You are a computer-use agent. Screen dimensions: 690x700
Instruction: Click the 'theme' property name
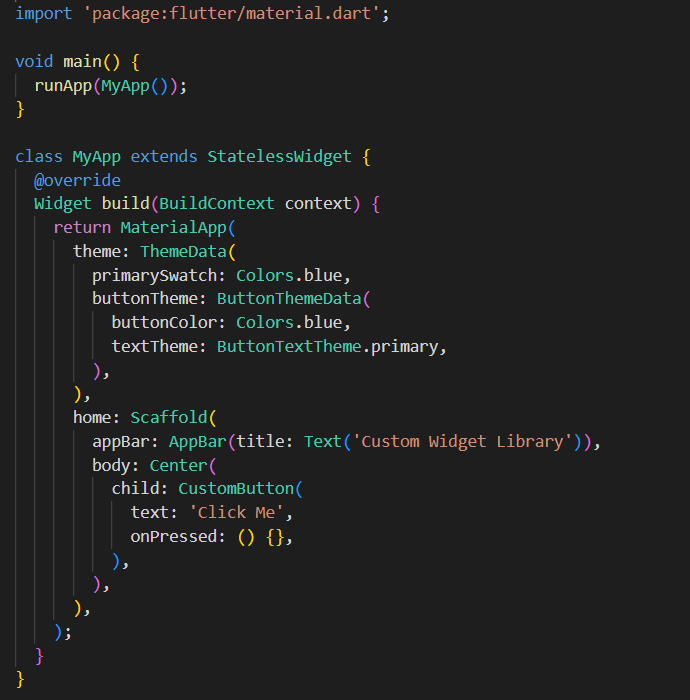(97, 251)
